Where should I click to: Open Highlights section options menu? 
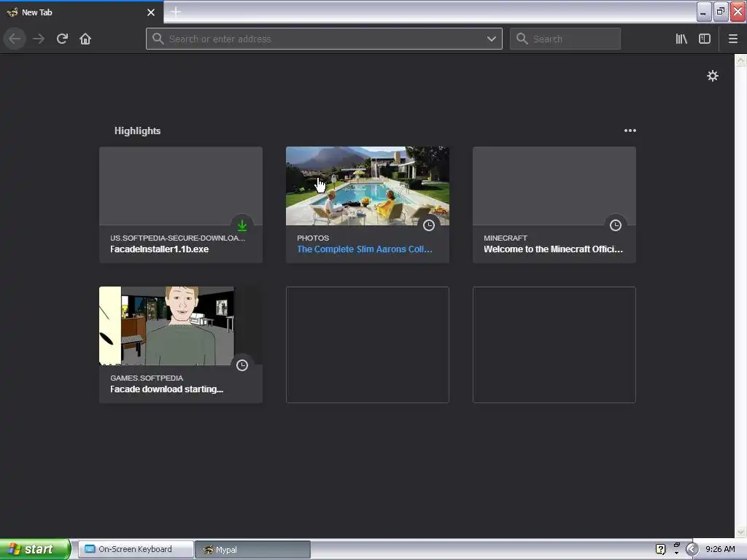(x=630, y=131)
